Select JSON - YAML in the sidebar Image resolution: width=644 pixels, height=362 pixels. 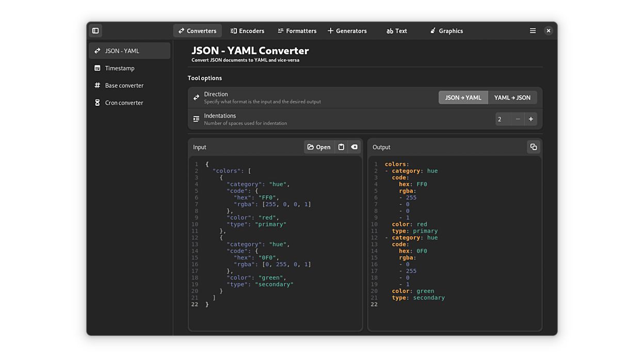122,51
